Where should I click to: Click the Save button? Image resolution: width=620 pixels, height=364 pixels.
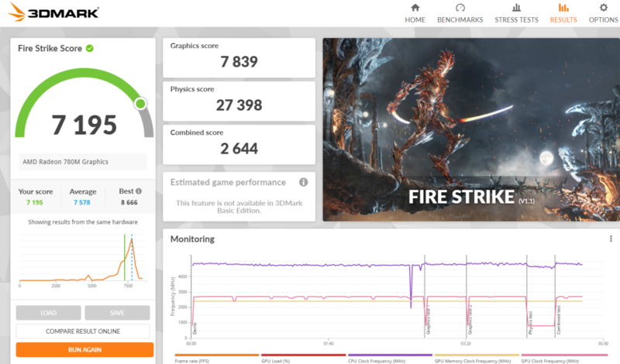117,313
